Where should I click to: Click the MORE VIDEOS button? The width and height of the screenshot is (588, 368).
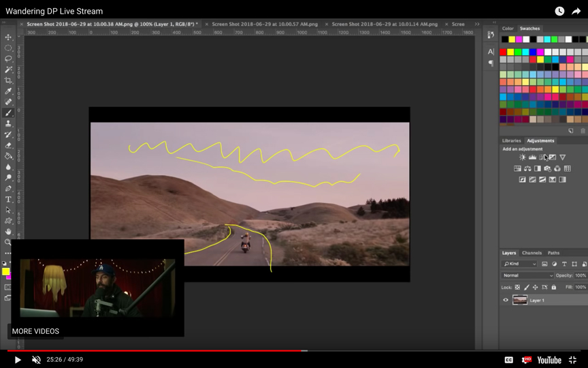pos(35,331)
